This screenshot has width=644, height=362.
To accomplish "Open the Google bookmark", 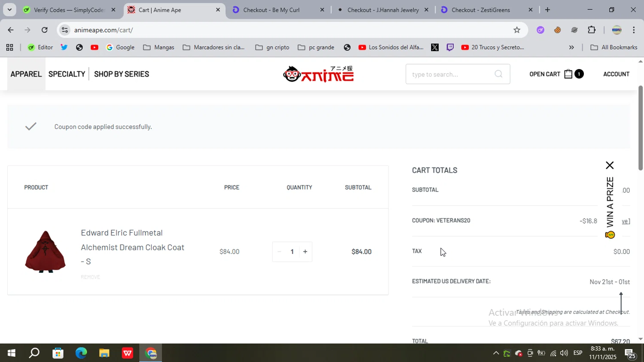I will 120,48.
